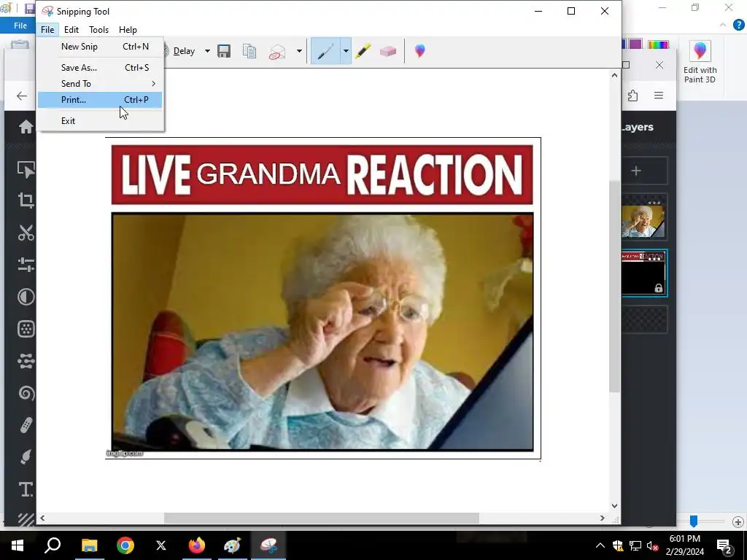Image resolution: width=747 pixels, height=560 pixels.
Task: Open File Explorer from taskbar
Action: pyautogui.click(x=89, y=545)
